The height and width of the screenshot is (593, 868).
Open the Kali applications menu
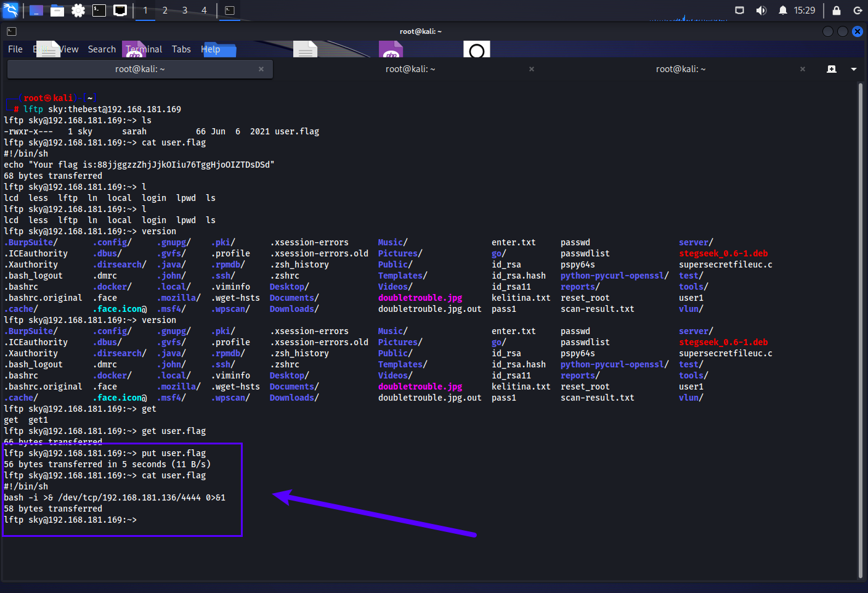pyautogui.click(x=10, y=10)
